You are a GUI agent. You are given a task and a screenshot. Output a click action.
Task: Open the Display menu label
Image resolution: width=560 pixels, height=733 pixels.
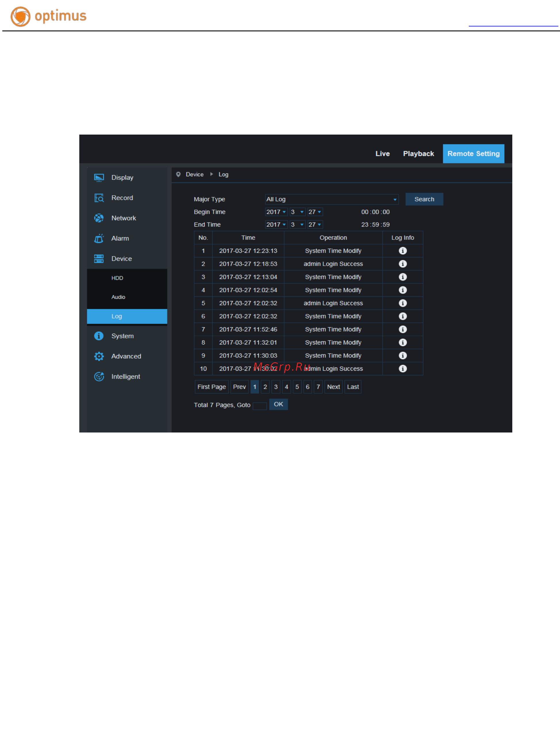(x=122, y=178)
